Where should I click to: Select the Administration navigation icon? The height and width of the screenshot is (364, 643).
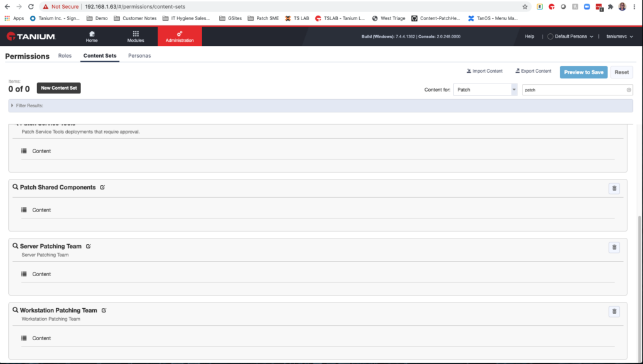(x=180, y=36)
